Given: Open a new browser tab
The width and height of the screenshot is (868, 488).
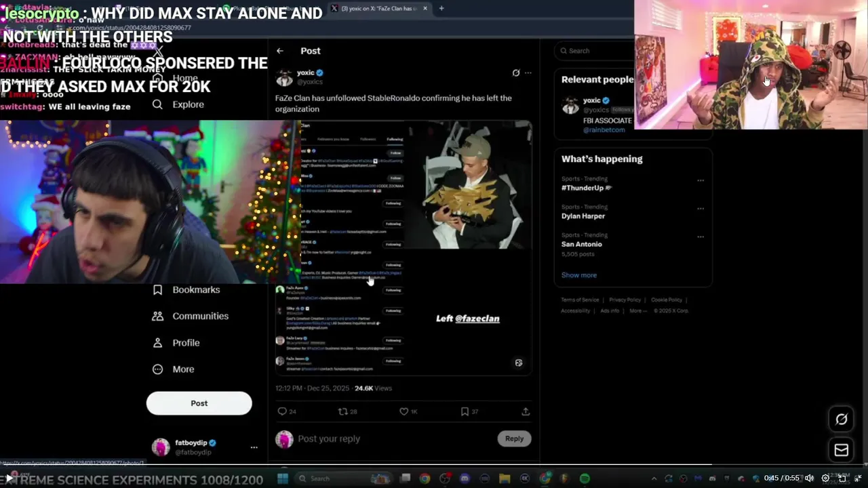Looking at the screenshot, I should pos(441,8).
